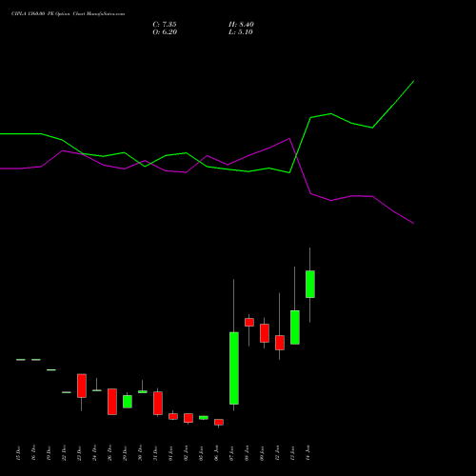Select the high value H: 8.40

point(241,25)
